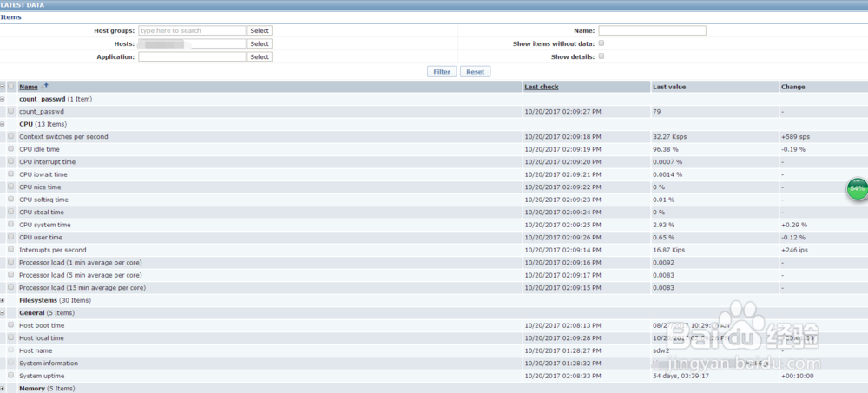
Task: Click the CPU idle time item name
Action: [x=39, y=149]
